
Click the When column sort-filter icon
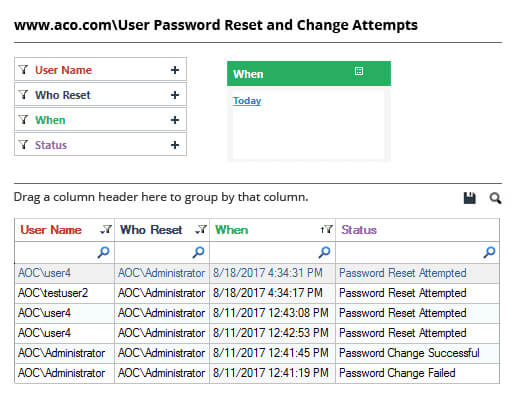tap(326, 229)
